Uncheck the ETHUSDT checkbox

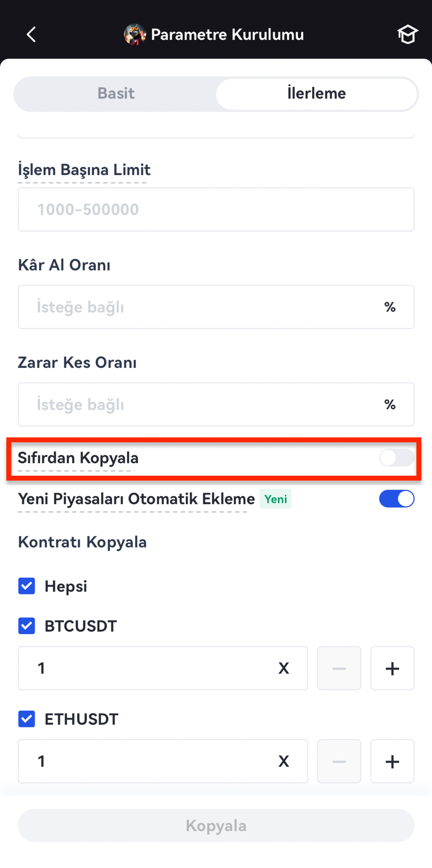[27, 719]
